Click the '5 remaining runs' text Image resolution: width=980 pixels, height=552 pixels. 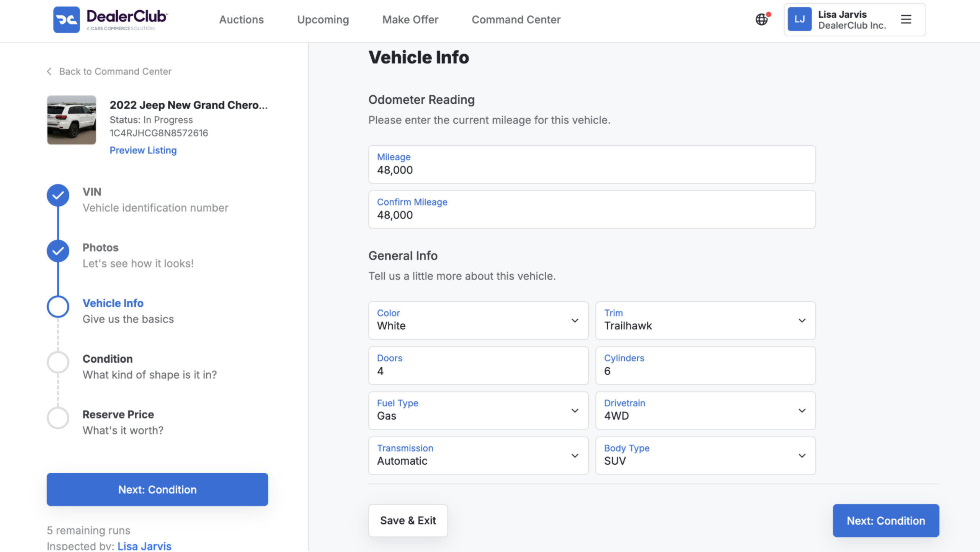click(88, 530)
